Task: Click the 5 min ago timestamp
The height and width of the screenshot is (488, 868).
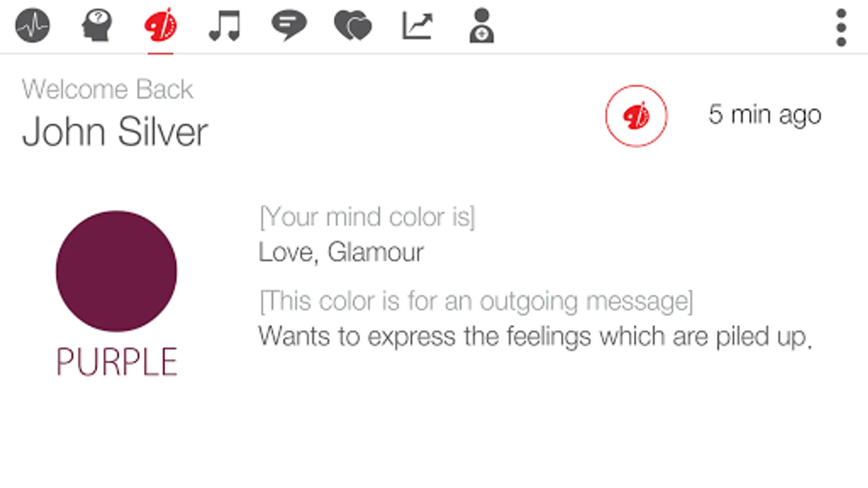Action: pyautogui.click(x=765, y=115)
